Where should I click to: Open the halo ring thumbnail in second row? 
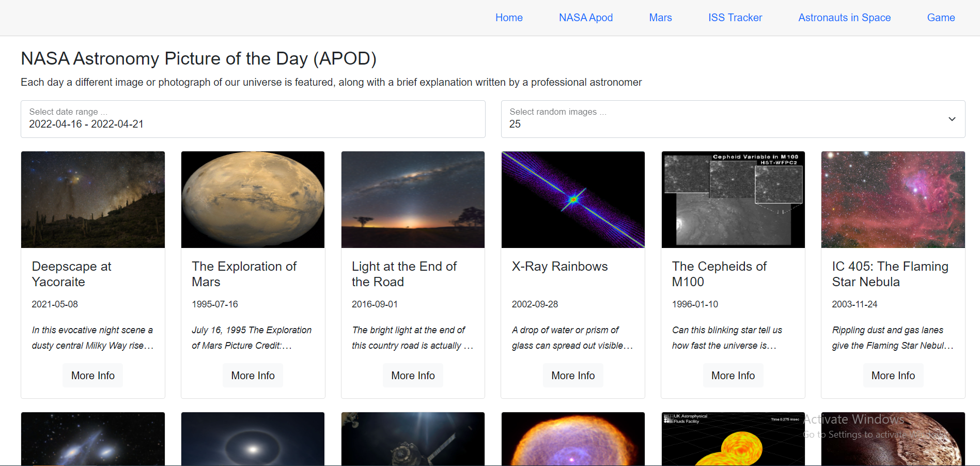(253, 439)
